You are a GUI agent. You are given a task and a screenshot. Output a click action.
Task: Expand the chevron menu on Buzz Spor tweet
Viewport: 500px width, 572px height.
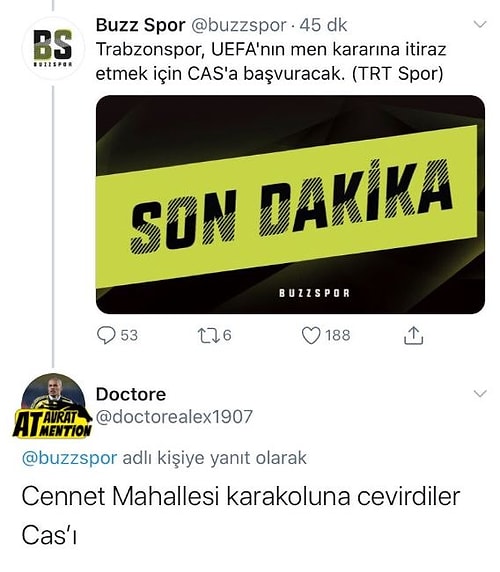[x=480, y=24]
